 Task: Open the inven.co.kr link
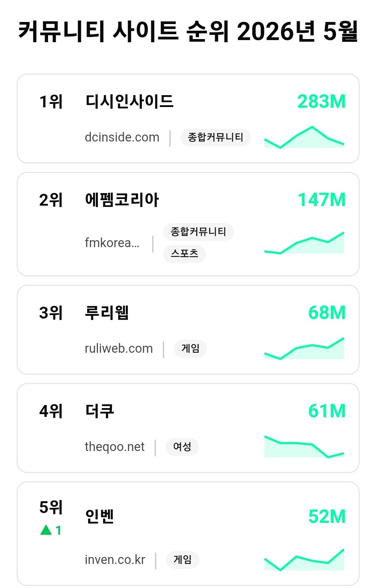pos(115,560)
